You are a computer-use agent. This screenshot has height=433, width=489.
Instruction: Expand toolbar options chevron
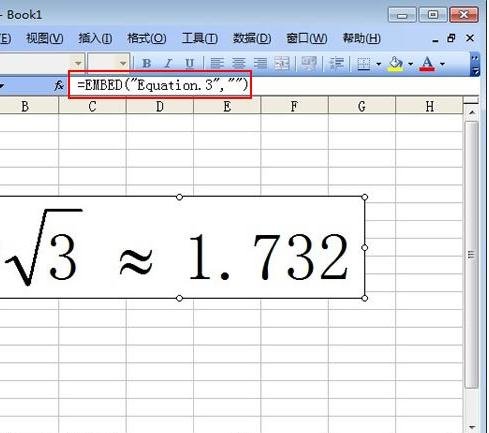475,64
